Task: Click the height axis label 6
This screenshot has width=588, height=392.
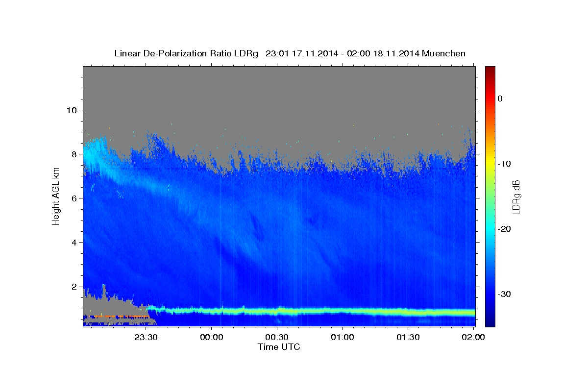Action: click(73, 198)
